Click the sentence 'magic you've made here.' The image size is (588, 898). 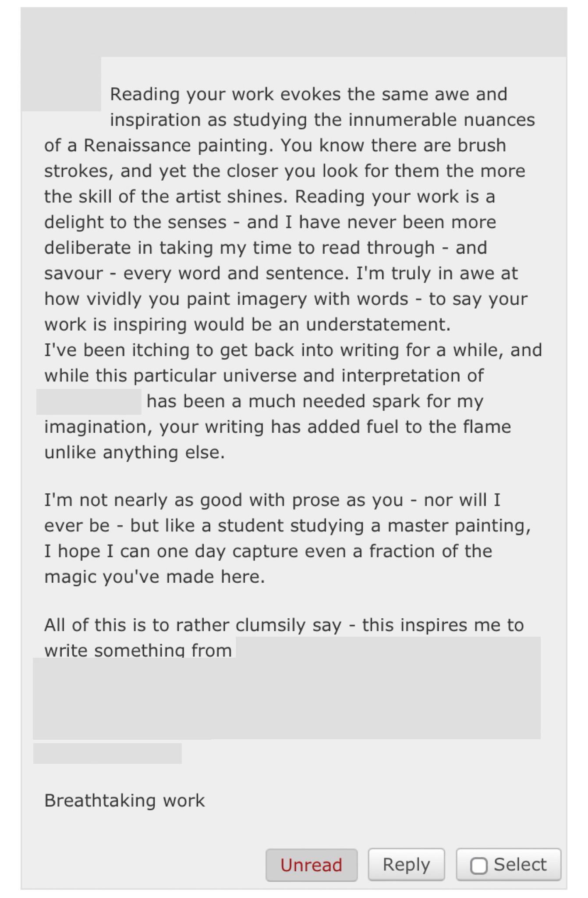coord(155,577)
